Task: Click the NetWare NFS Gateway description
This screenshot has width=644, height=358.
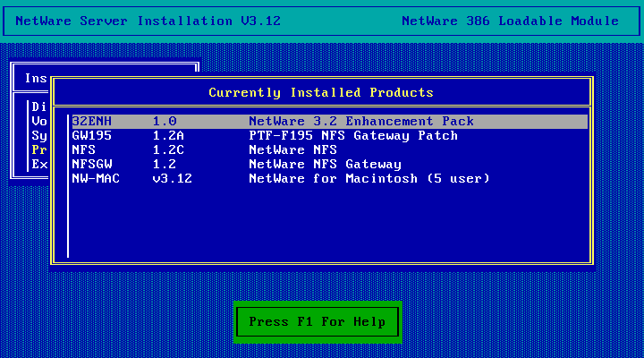Action: [x=325, y=165]
